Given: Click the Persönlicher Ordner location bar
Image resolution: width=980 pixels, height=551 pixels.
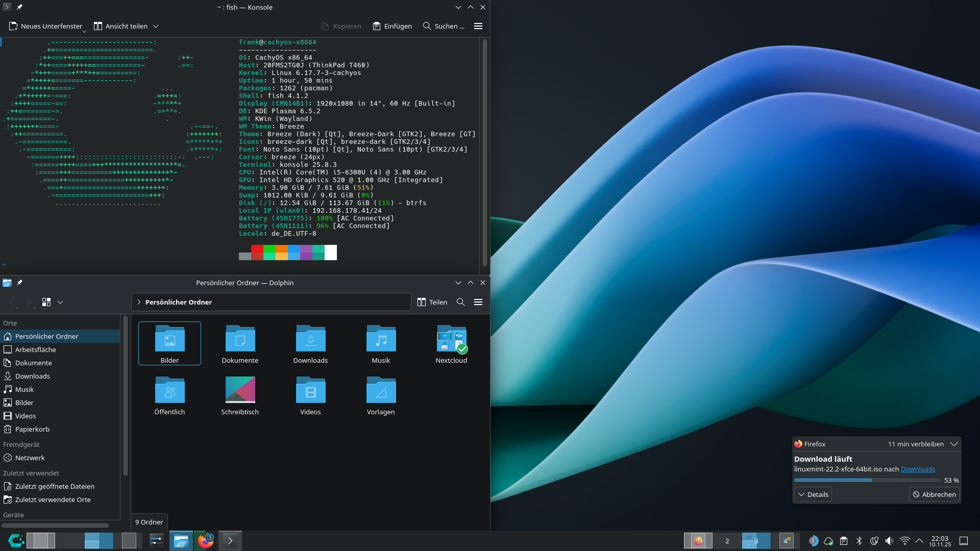Looking at the screenshot, I should tap(271, 302).
